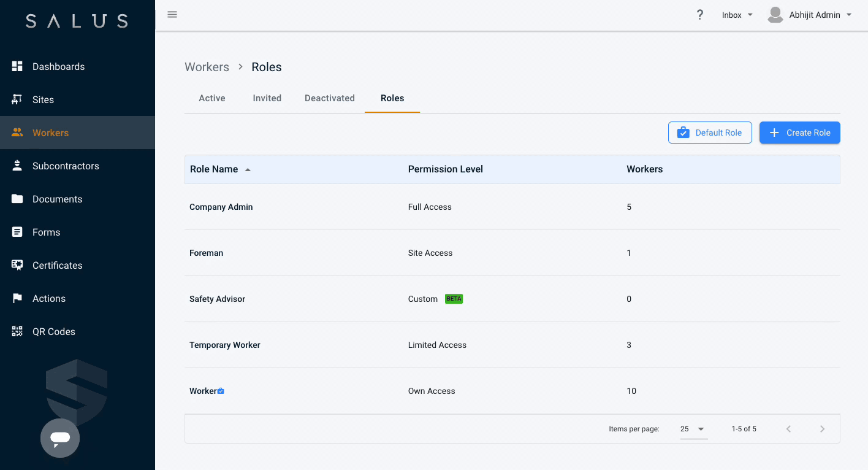Open the items per page dropdown
The image size is (868, 470).
click(x=693, y=429)
